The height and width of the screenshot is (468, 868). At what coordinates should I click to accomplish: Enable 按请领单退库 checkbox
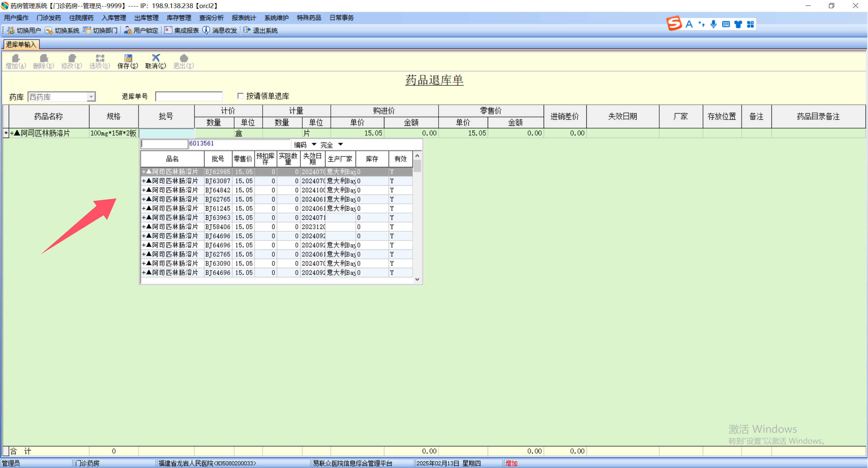pyautogui.click(x=241, y=96)
